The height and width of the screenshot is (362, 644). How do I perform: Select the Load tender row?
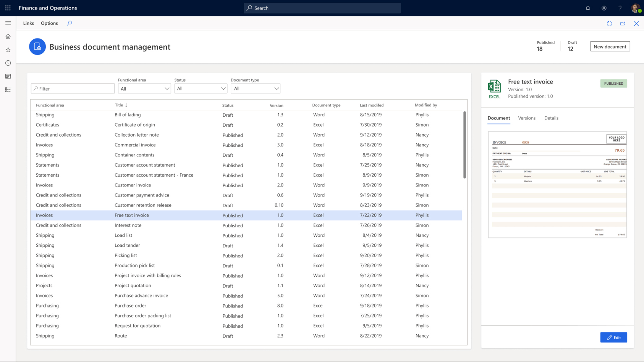tap(246, 245)
